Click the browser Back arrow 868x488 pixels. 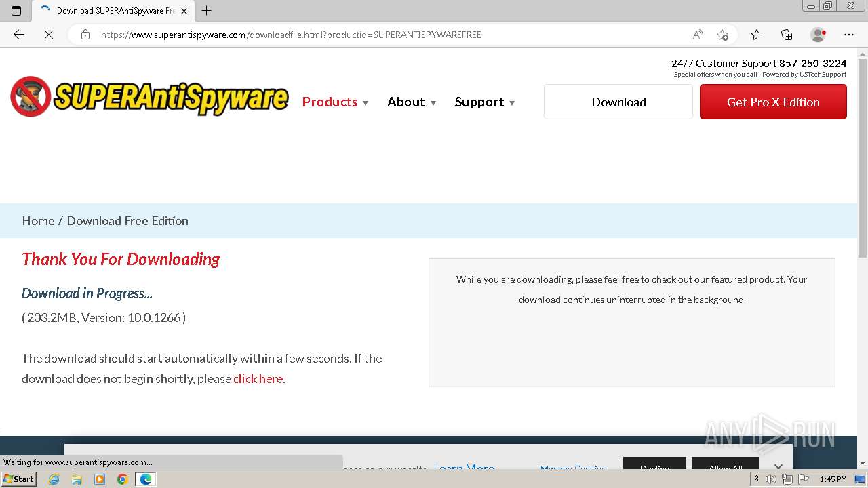tap(19, 35)
